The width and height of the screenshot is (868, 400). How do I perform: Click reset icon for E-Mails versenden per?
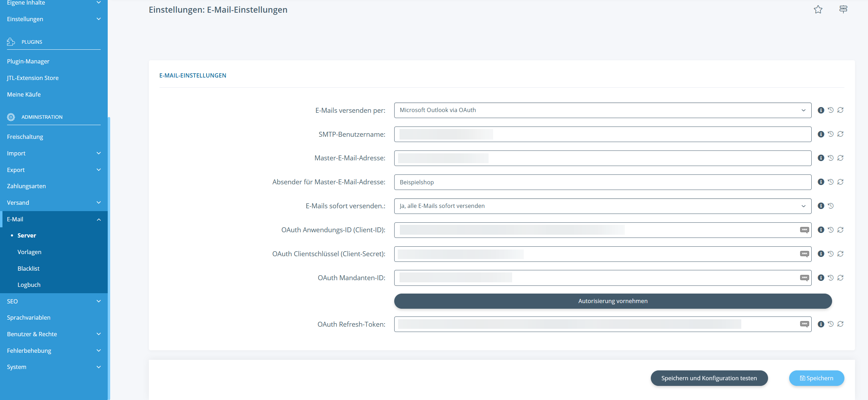(x=841, y=110)
